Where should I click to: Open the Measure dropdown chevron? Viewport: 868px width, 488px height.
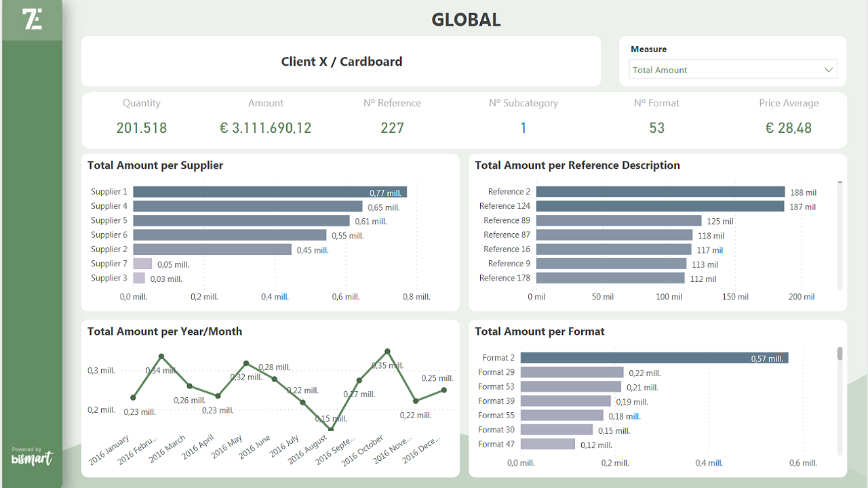point(828,70)
